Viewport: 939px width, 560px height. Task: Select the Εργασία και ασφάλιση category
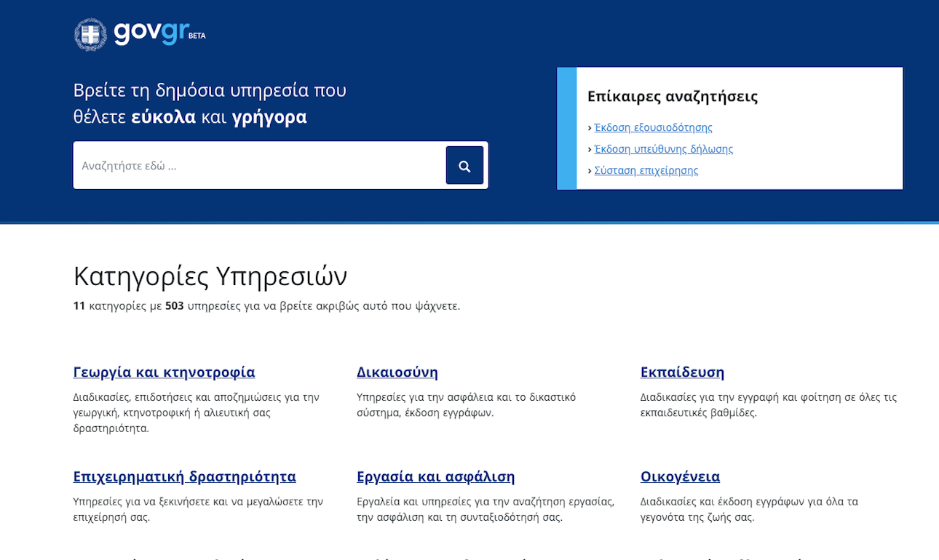(435, 476)
